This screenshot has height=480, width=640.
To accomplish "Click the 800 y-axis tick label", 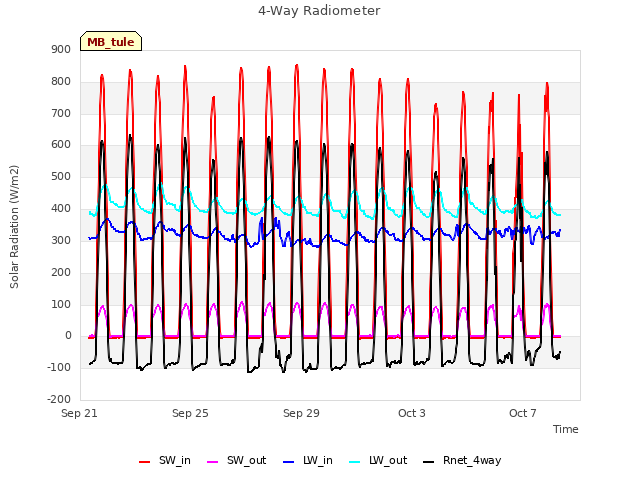I will [x=61, y=81].
